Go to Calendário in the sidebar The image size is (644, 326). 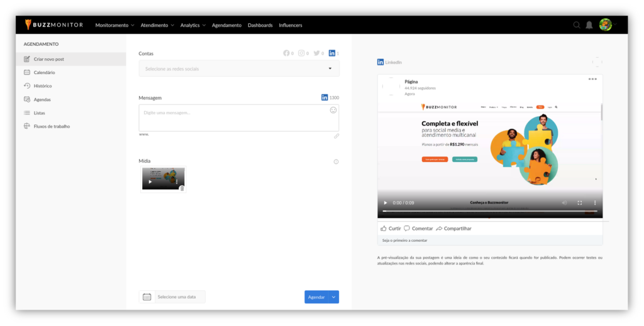pos(44,72)
